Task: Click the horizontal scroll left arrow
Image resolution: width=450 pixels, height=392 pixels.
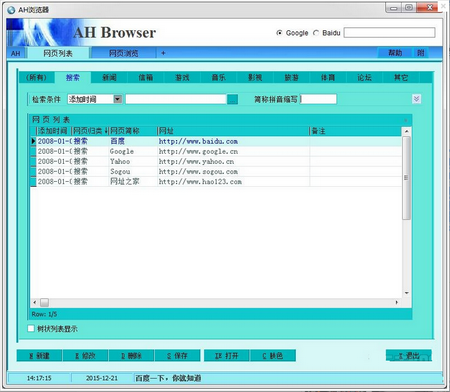Action: [x=35, y=302]
